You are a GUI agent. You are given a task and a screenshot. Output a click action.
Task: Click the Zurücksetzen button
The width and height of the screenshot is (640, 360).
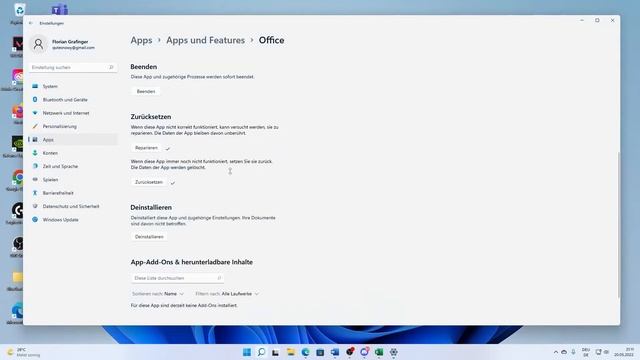pos(149,182)
